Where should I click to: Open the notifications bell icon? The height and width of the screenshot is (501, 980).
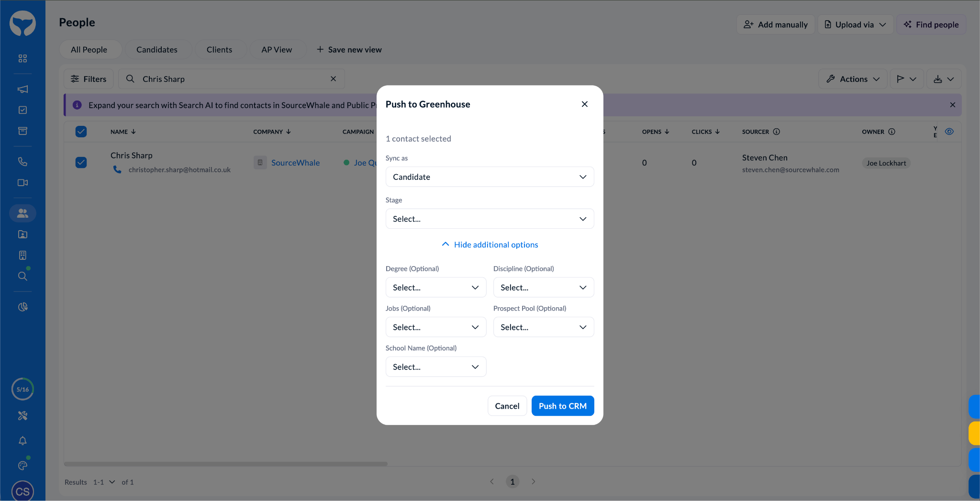click(x=22, y=441)
